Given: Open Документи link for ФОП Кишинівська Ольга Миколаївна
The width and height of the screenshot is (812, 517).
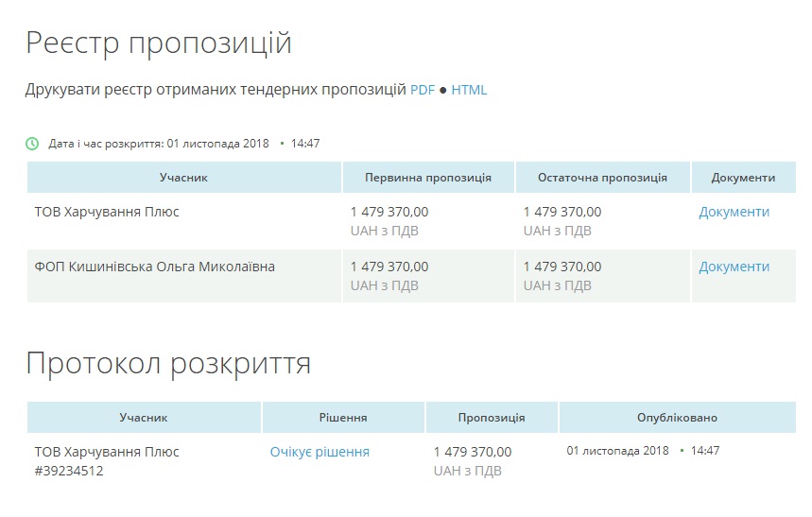Looking at the screenshot, I should (734, 267).
